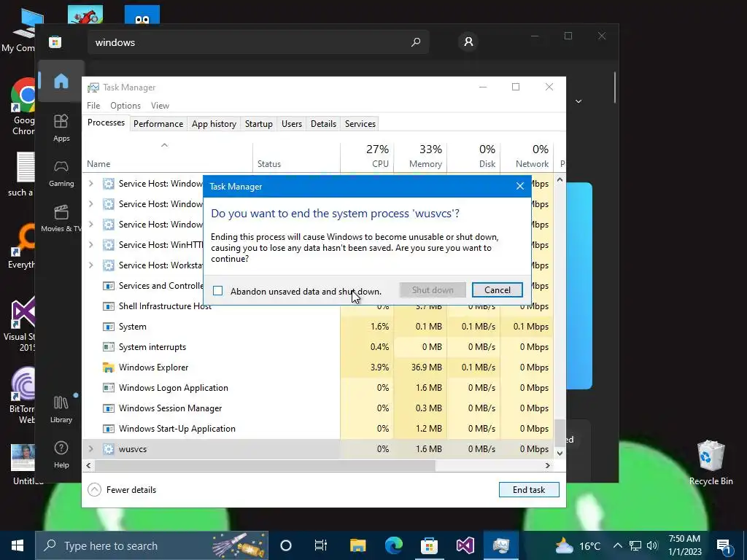This screenshot has height=560, width=747.
Task: Launch Microsoft Edge from the taskbar
Action: click(393, 545)
